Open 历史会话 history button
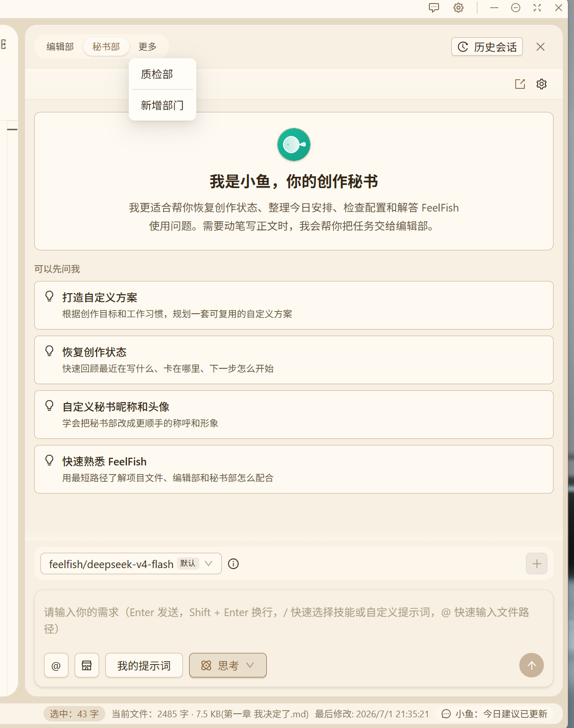The height and width of the screenshot is (728, 574). pos(487,46)
